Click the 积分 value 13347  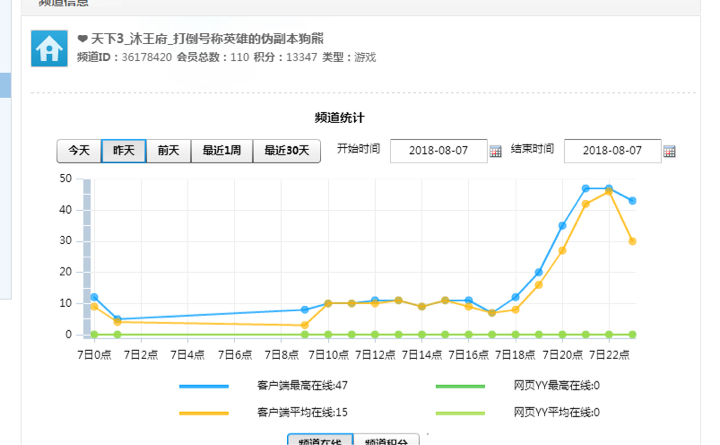coord(302,57)
